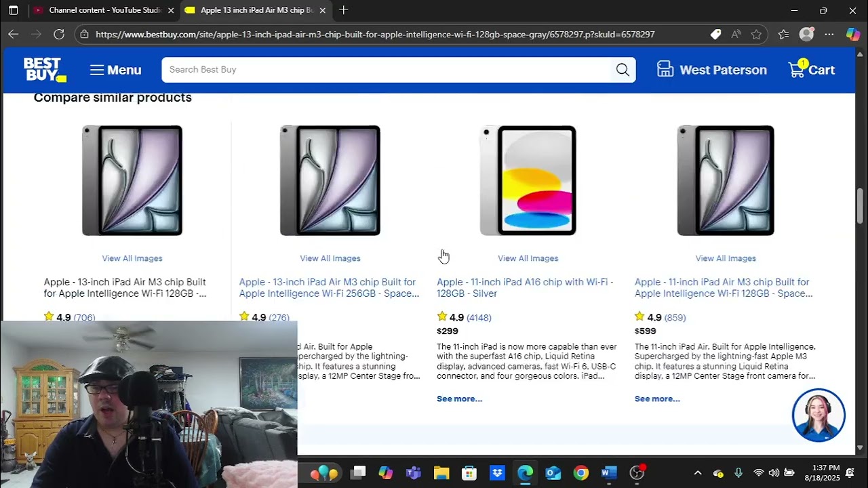Open the volume control in tray
Screen dimensions: 868x488
click(774, 472)
